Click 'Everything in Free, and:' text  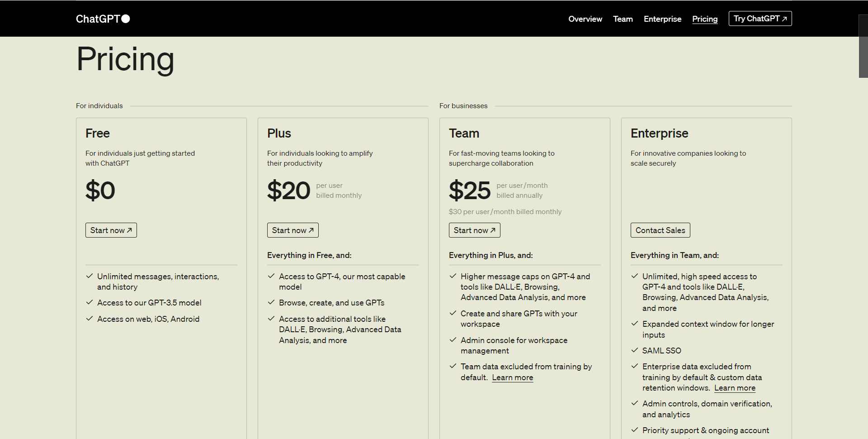[309, 255]
